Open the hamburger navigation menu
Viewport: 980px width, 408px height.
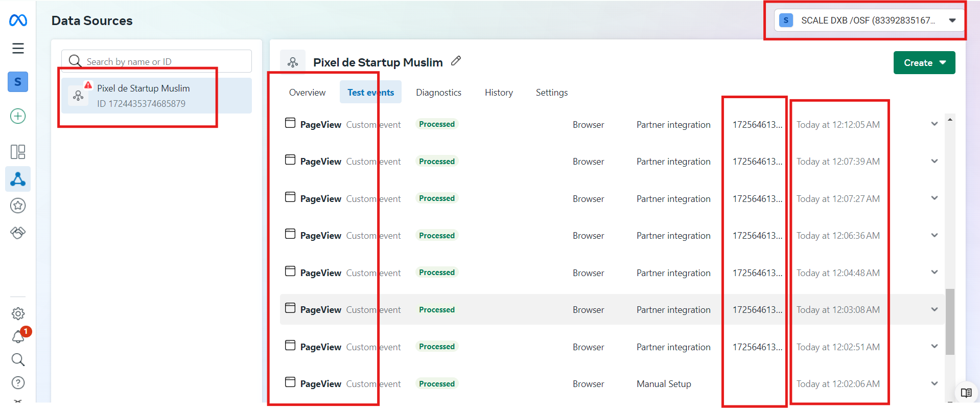[18, 49]
